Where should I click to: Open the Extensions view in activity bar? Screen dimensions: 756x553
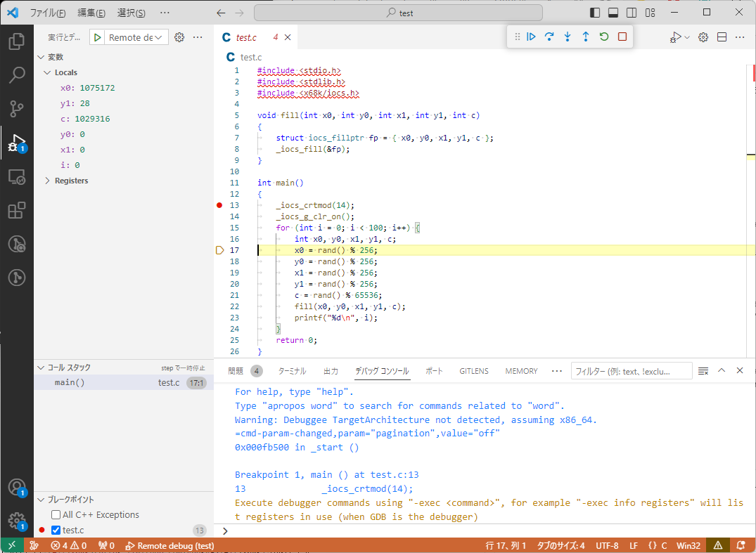coord(17,211)
